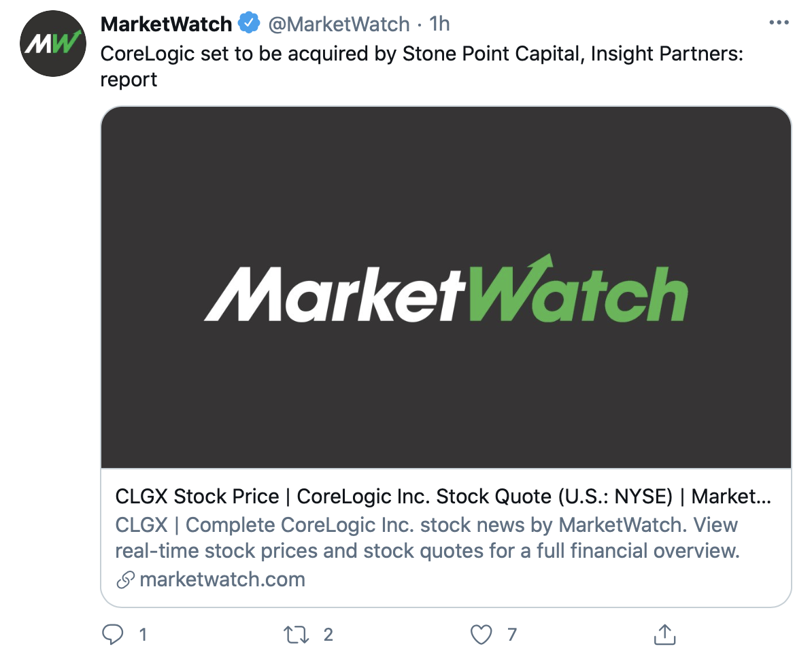The width and height of the screenshot is (812, 653).
Task: Click the reply count of 1
Action: pyautogui.click(x=143, y=635)
